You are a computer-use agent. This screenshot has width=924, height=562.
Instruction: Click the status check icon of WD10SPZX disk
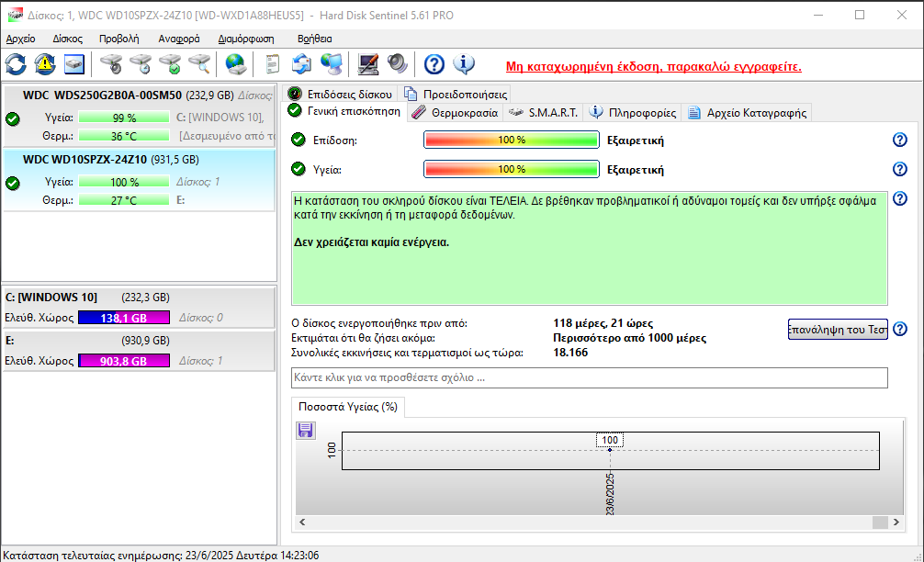[12, 184]
